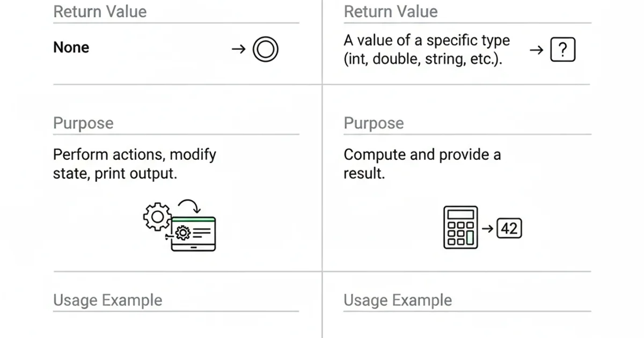Click the double-circle None icon
The width and height of the screenshot is (644, 338).
(x=265, y=49)
